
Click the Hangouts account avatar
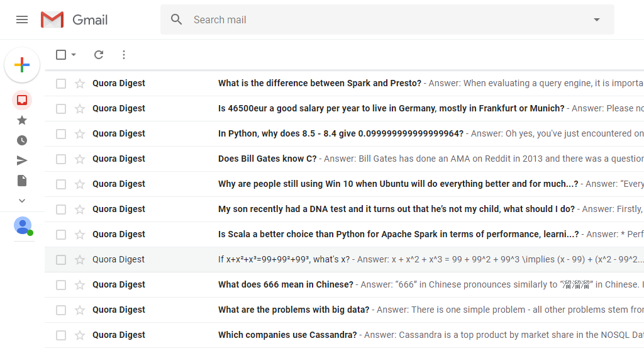[23, 225]
